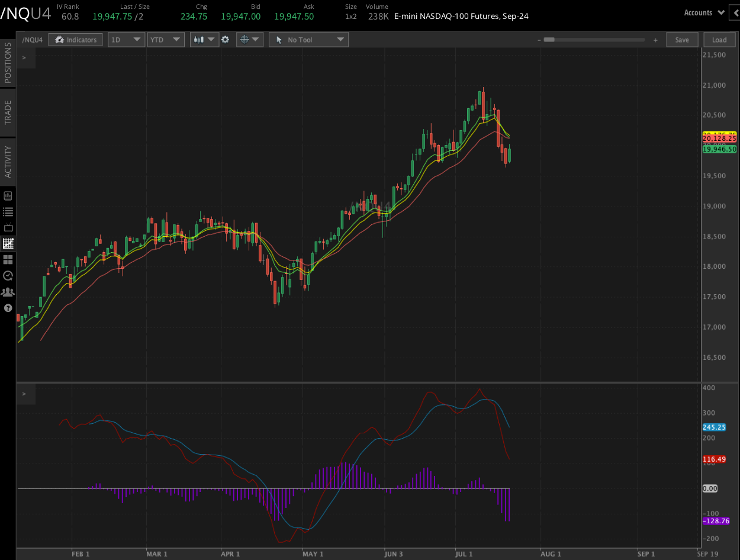Open chart settings via the gear icon
The image size is (740, 560).
[226, 40]
